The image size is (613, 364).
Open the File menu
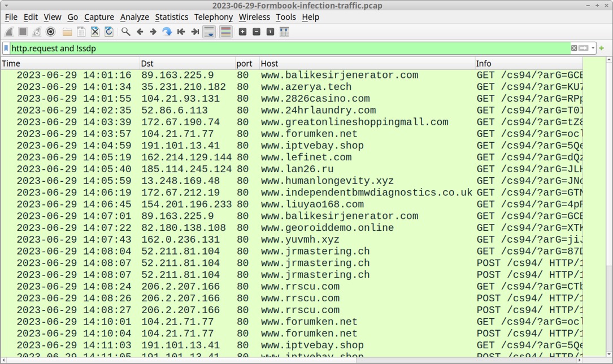[11, 17]
